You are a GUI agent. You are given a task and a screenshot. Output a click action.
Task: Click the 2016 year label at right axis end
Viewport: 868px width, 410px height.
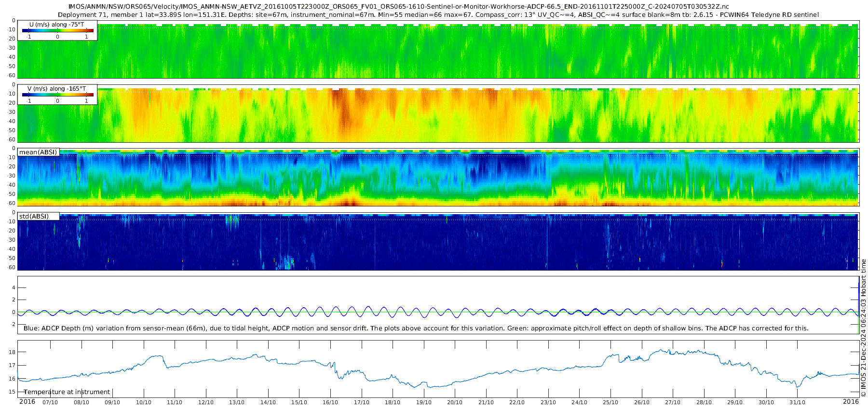pyautogui.click(x=851, y=402)
